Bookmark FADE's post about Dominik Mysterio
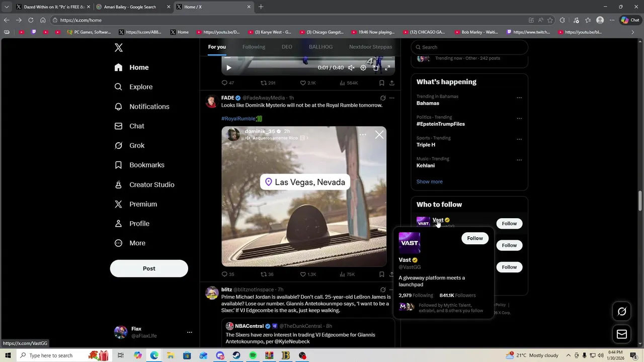Viewport: 644px width, 362px height. pyautogui.click(x=382, y=275)
